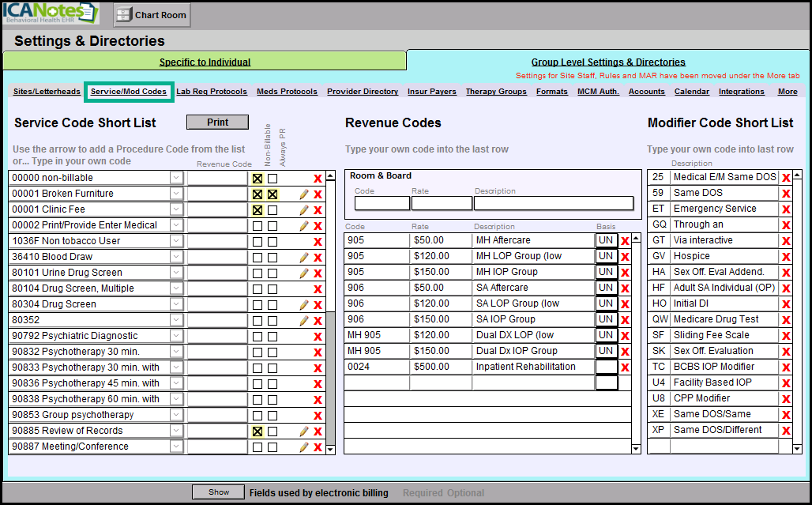Viewport: 812px width, 505px height.
Task: Toggle Always PR checkbox for Broken Furniture
Action: (273, 194)
